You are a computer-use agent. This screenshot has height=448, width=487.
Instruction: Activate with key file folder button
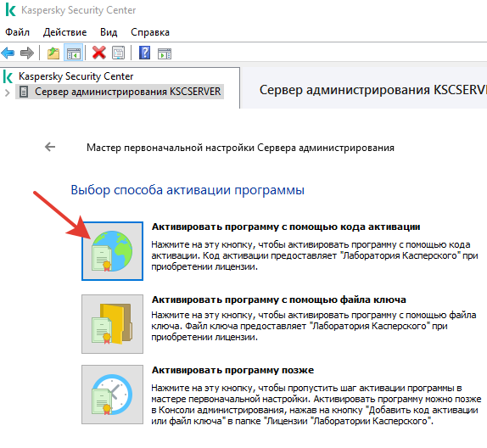pos(113,324)
